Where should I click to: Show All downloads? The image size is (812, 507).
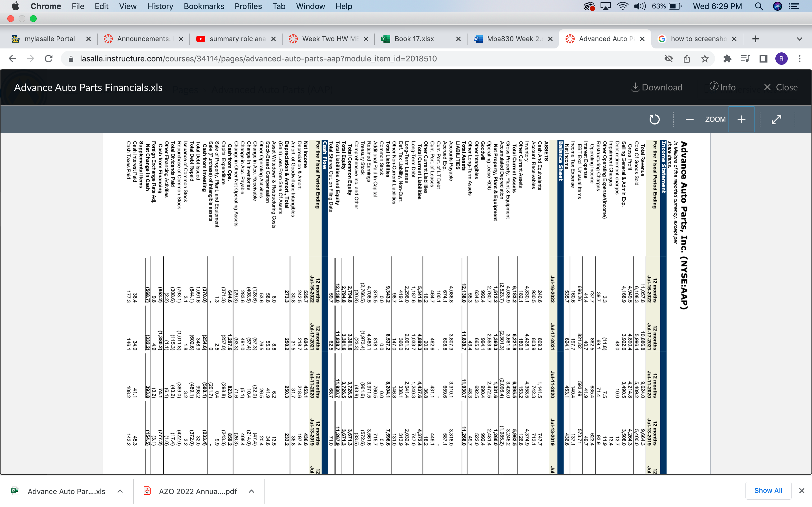pos(768,491)
